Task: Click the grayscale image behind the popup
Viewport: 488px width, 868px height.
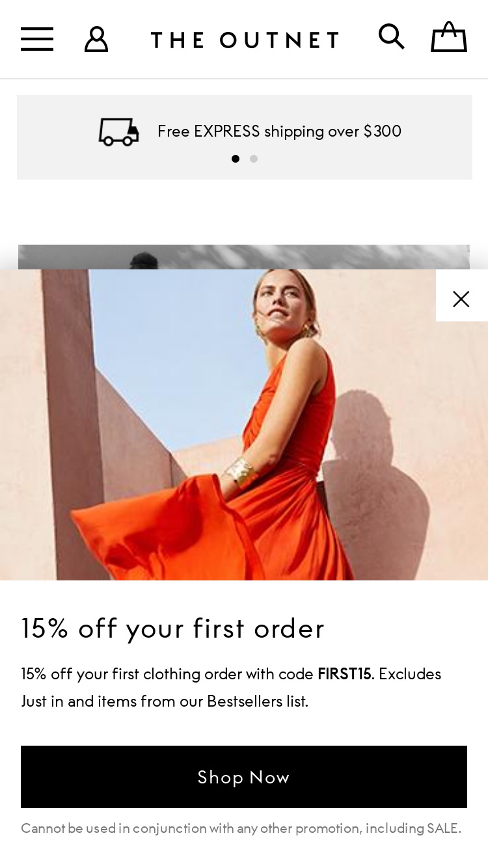Action: coord(244,257)
